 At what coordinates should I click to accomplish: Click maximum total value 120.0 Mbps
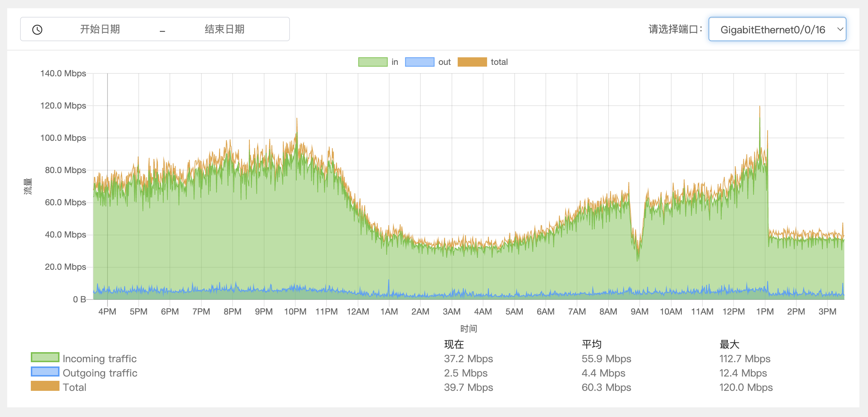746,387
